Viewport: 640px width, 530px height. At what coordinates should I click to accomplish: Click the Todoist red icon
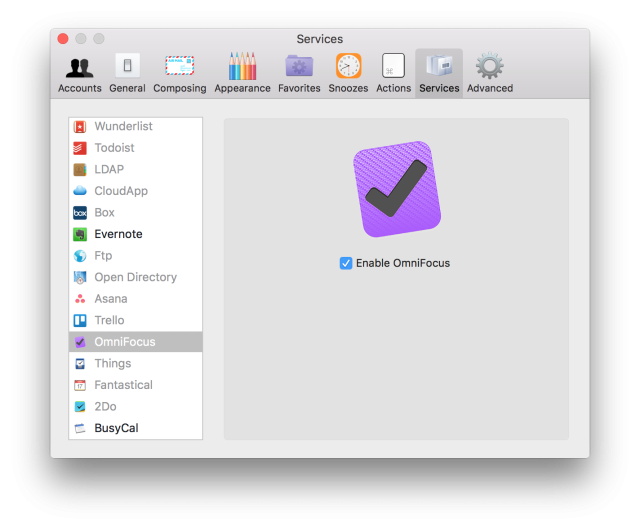click(x=80, y=148)
